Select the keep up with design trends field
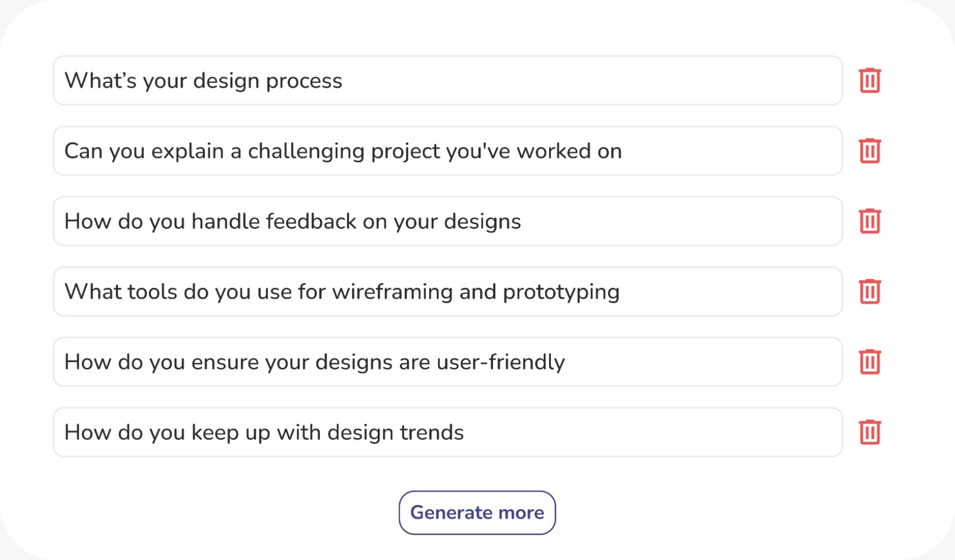 pyautogui.click(x=448, y=432)
